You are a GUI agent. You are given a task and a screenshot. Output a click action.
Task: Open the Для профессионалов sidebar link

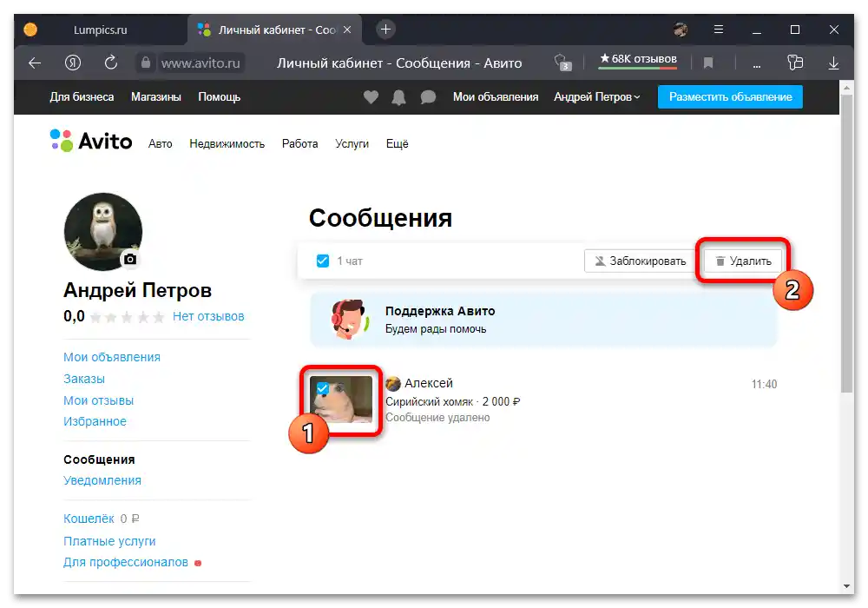coord(126,563)
